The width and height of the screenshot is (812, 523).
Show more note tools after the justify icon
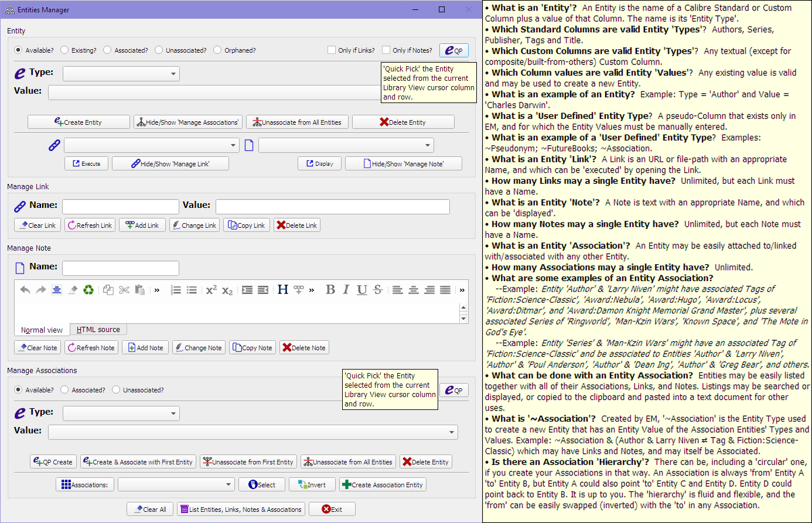[462, 290]
